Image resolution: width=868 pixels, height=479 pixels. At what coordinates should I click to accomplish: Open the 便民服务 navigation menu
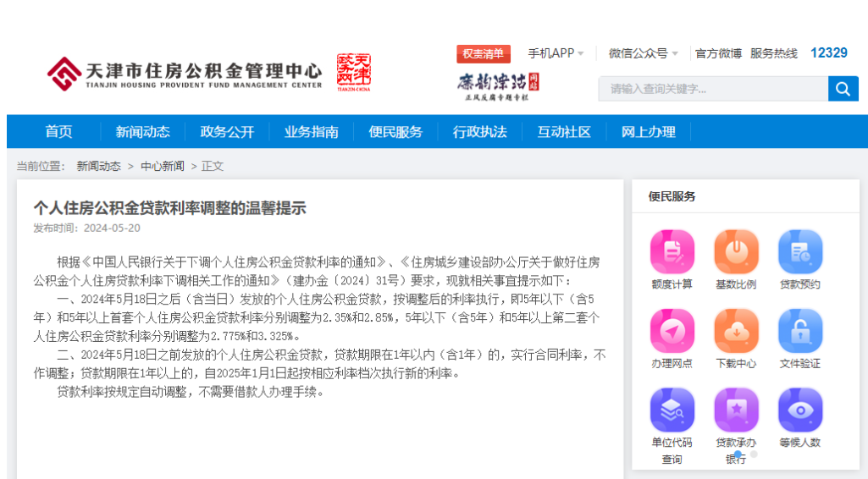(395, 132)
